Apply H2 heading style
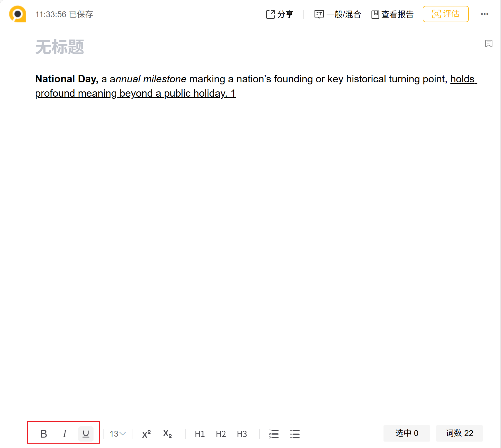Image resolution: width=501 pixels, height=448 pixels. 221,434
